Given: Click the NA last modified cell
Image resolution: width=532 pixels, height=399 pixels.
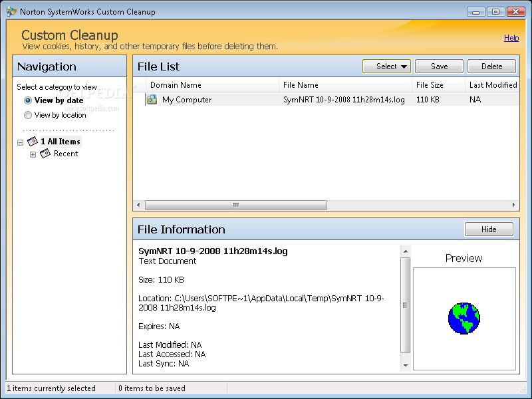Looking at the screenshot, I should pyautogui.click(x=475, y=100).
